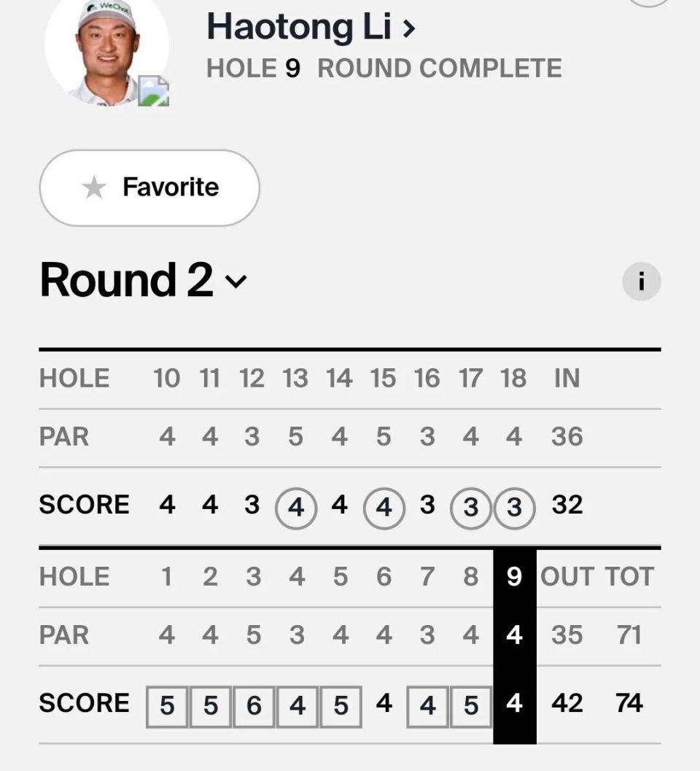This screenshot has width=700, height=771.
Task: Click the ROUND COMPLETE status text
Action: click(440, 69)
